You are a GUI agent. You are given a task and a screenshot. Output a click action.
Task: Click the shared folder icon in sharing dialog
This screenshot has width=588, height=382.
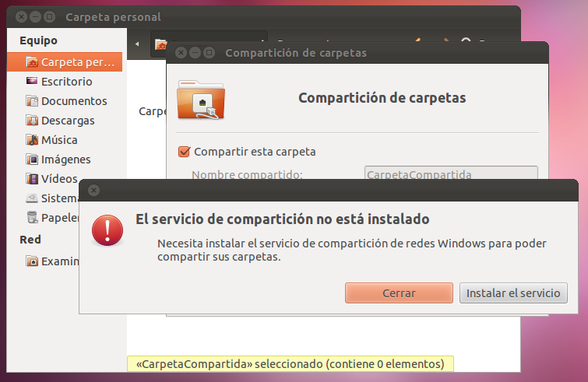pos(201,100)
